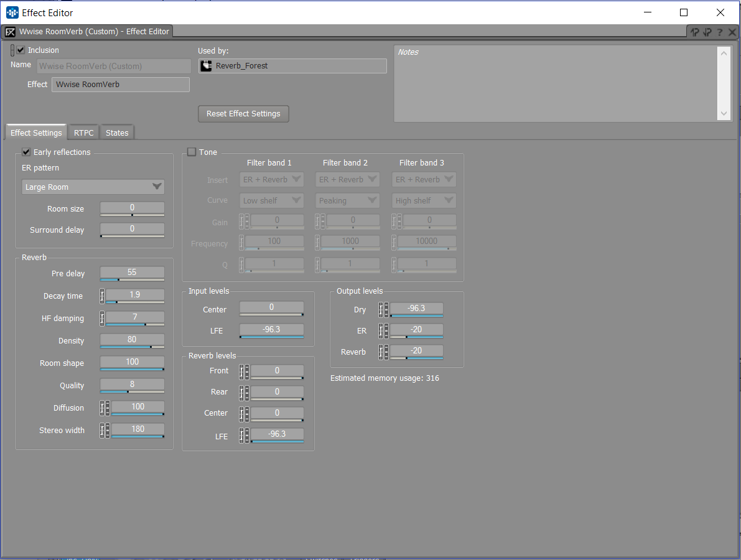This screenshot has height=560, width=741.
Task: Click the link indicator left of Inclusion
Action: [x=12, y=50]
